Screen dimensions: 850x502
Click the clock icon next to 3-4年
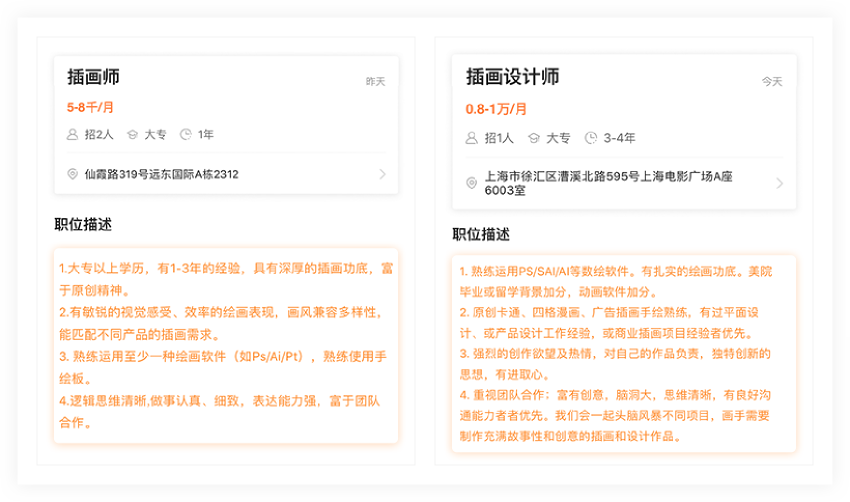(x=590, y=138)
